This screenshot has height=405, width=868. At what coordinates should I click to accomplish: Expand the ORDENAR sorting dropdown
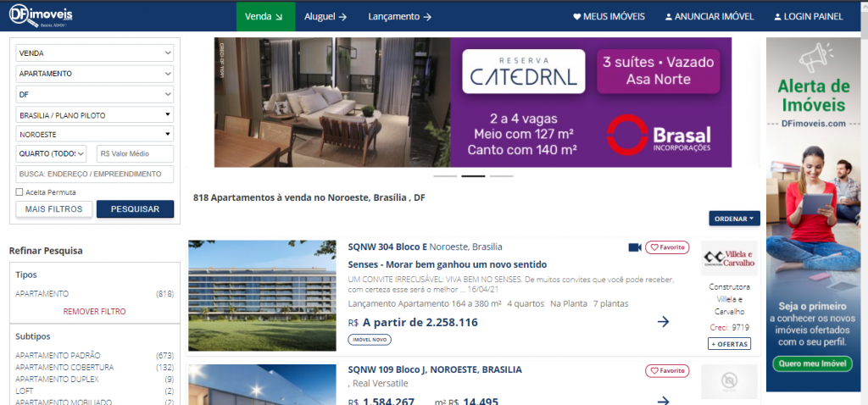tap(735, 219)
